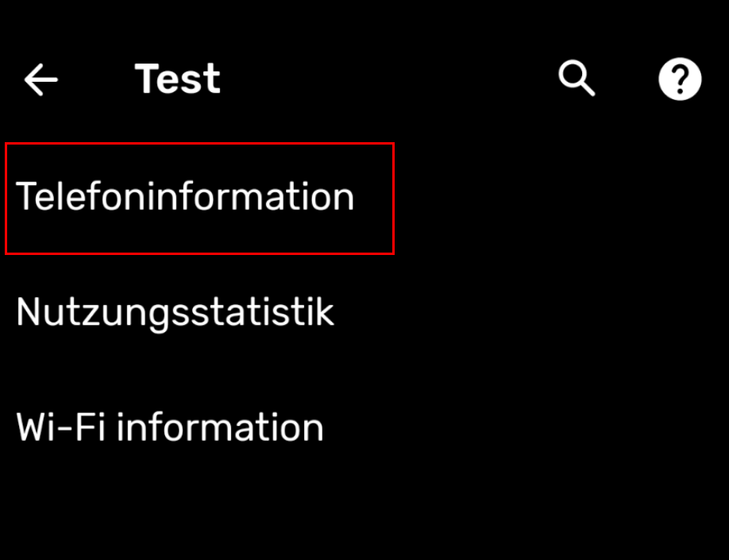Open search with the magnifying glass icon

[x=577, y=78]
